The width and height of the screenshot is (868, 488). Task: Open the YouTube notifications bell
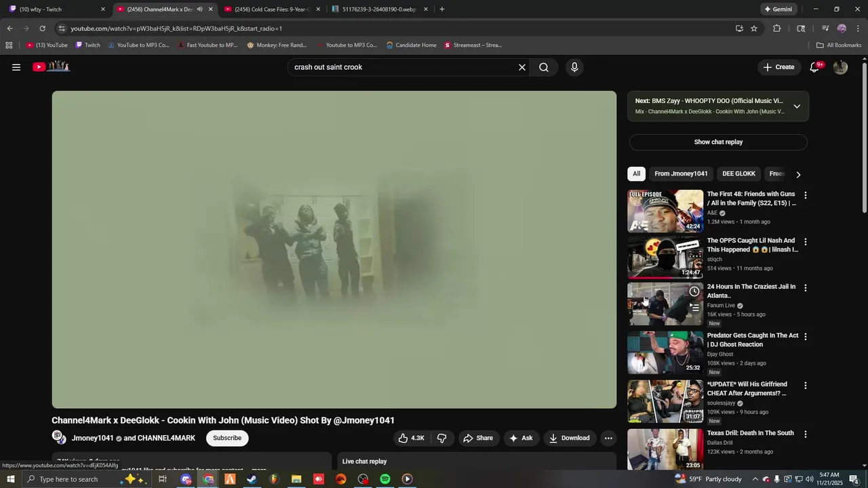815,67
